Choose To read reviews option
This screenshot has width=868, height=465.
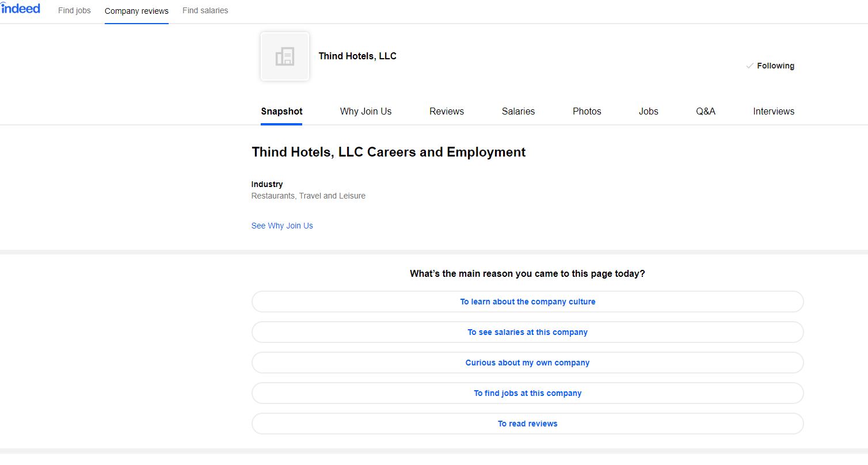click(527, 424)
